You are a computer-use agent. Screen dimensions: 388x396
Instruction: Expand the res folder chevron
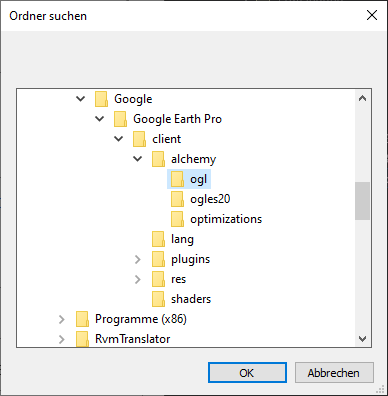click(x=137, y=279)
